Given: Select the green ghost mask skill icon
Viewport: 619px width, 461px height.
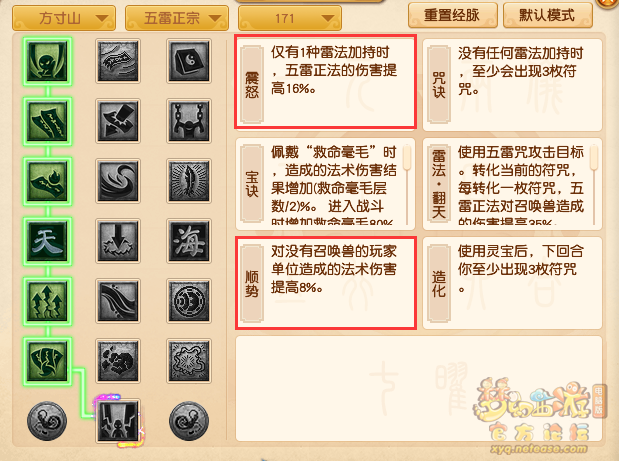Looking at the screenshot, I should 47,61.
